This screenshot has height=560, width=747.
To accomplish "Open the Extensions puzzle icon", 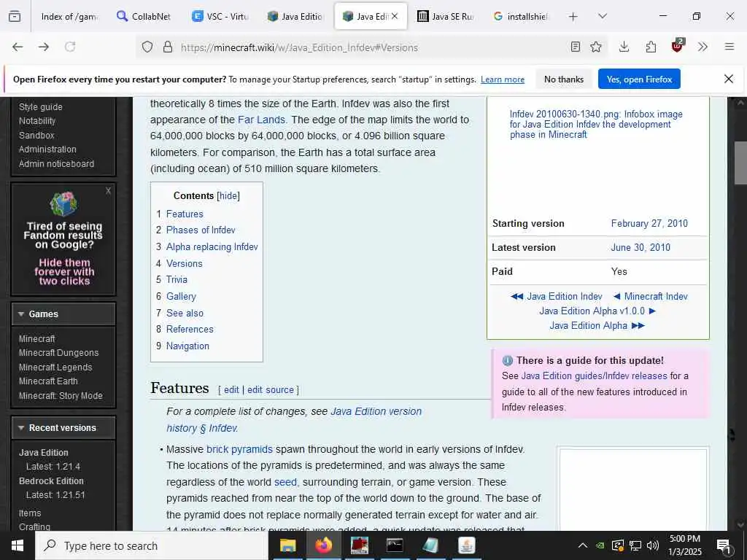I will pyautogui.click(x=651, y=47).
